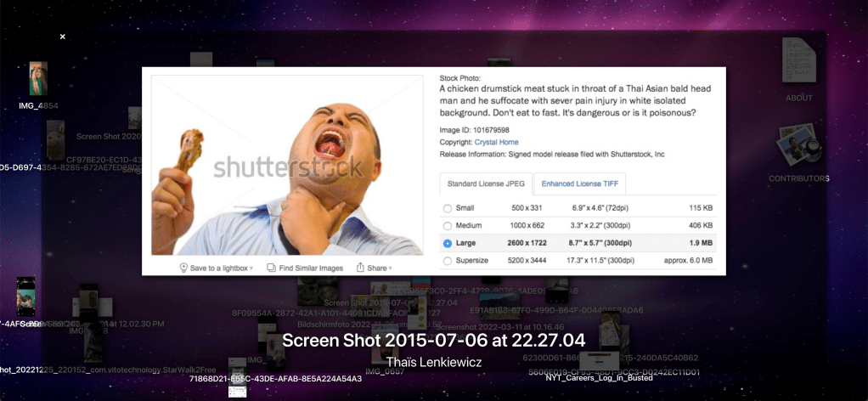Close the enlarged screenshot with the X icon
Image resolution: width=868 pixels, height=401 pixels.
pyautogui.click(x=62, y=37)
